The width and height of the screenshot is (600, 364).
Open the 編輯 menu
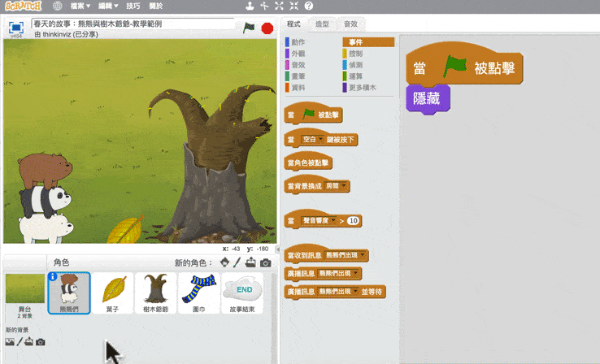(108, 6)
